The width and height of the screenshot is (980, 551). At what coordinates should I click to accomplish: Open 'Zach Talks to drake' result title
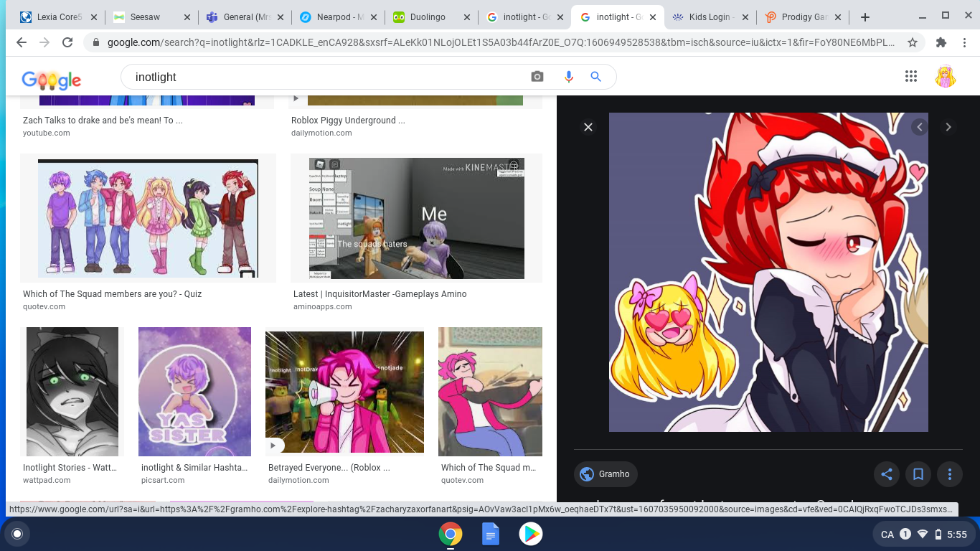tap(103, 121)
